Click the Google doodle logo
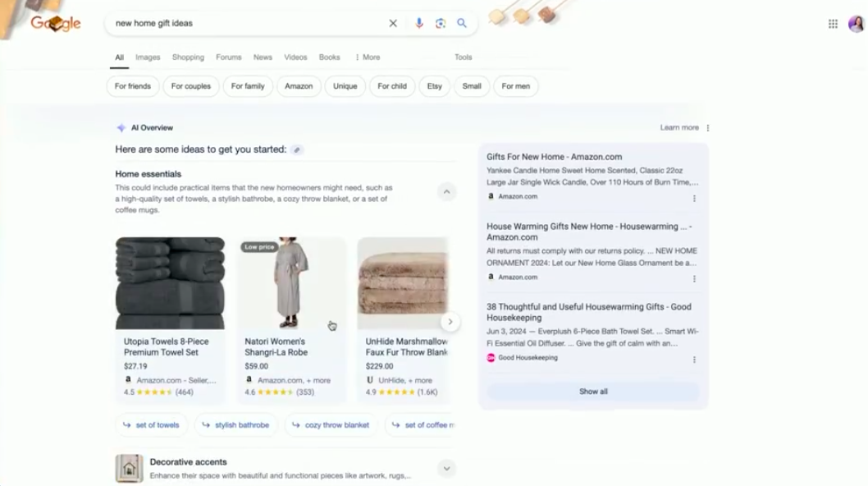This screenshot has width=868, height=486. point(55,23)
